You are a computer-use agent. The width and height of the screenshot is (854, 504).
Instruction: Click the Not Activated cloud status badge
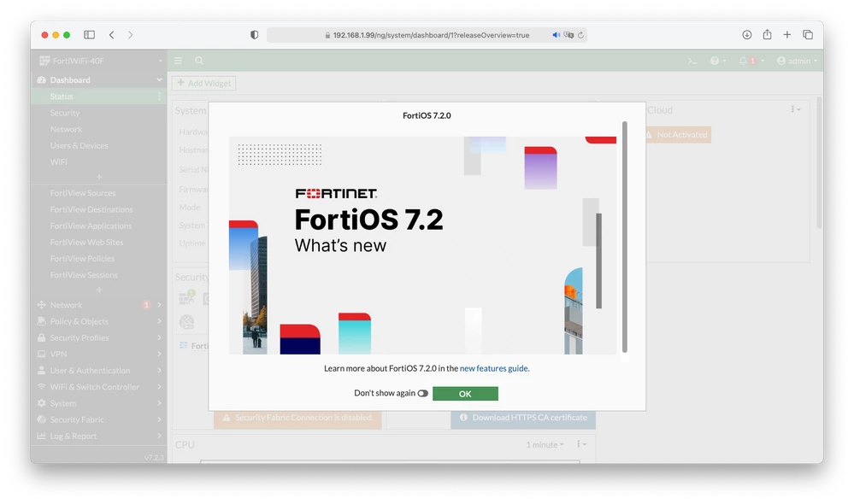pyautogui.click(x=678, y=134)
